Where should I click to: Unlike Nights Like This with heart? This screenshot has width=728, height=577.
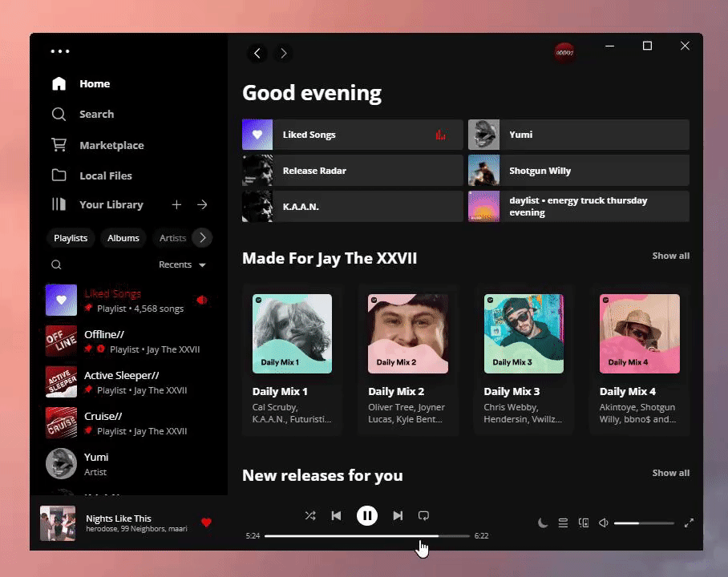pos(207,523)
